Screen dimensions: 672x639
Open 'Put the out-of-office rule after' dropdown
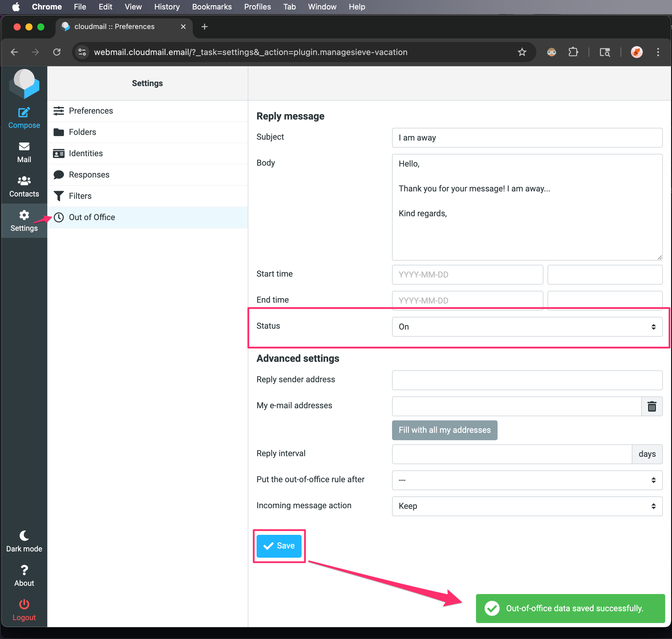(x=527, y=480)
